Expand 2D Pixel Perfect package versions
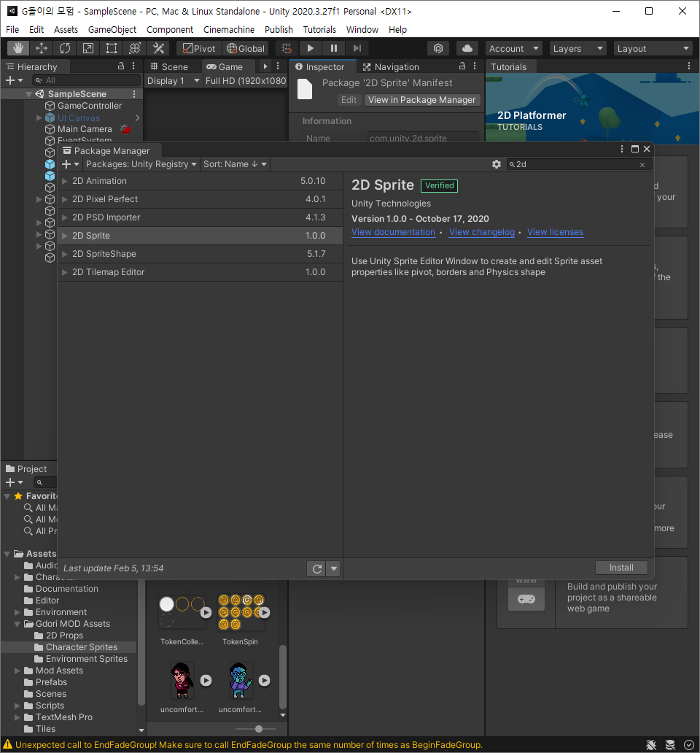Image resolution: width=700 pixels, height=753 pixels. click(x=65, y=199)
